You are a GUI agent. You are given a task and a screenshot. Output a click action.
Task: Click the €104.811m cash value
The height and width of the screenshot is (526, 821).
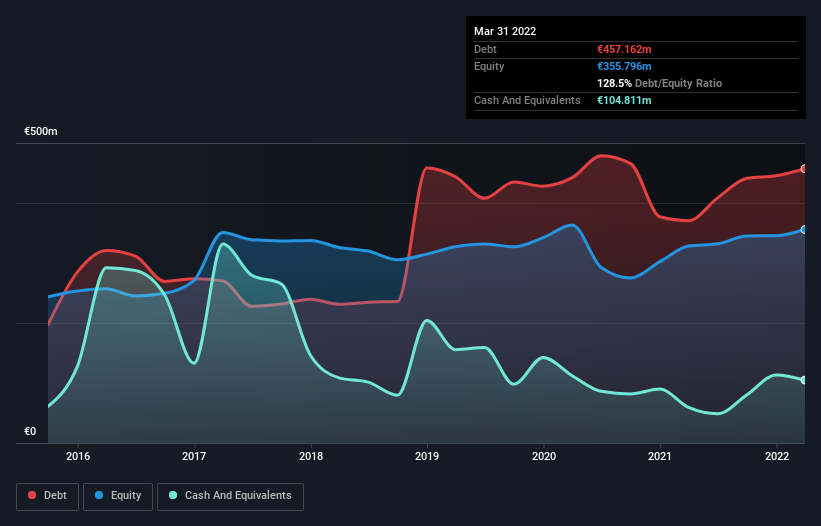[x=624, y=100]
